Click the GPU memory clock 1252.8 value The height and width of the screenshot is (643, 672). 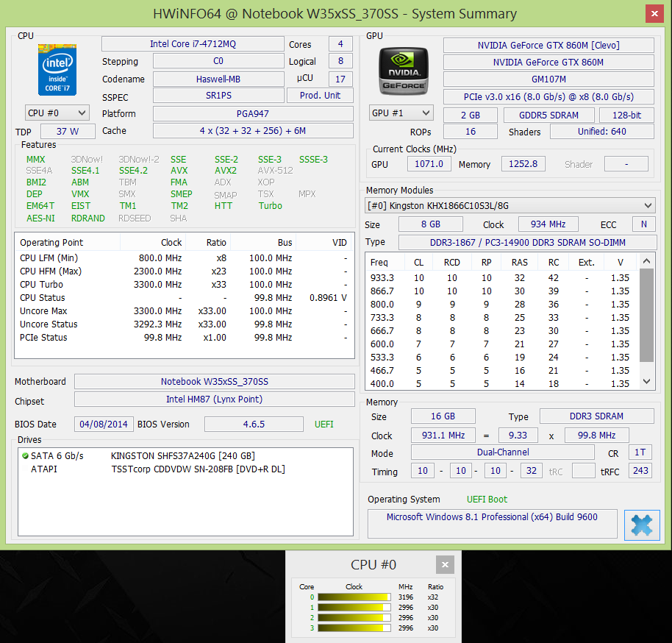[523, 164]
